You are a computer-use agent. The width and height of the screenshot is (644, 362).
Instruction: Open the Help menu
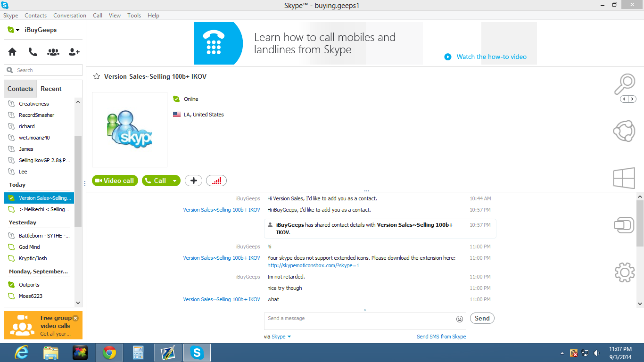[153, 16]
